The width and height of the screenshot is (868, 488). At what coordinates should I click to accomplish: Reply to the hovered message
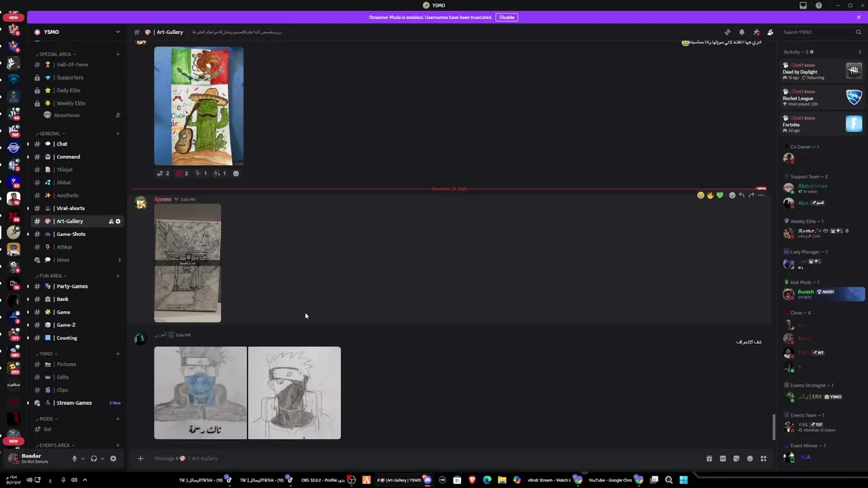(x=741, y=195)
